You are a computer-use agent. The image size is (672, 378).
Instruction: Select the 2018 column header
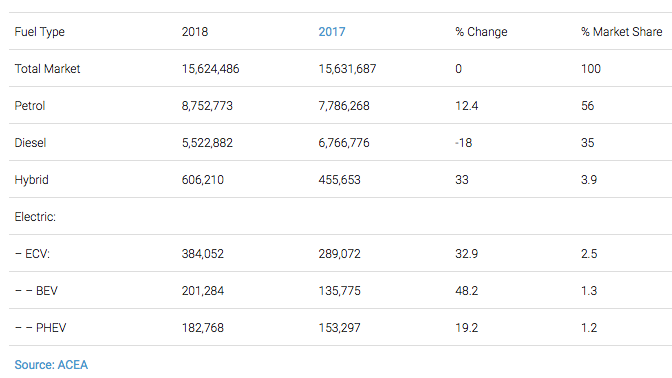click(x=195, y=32)
